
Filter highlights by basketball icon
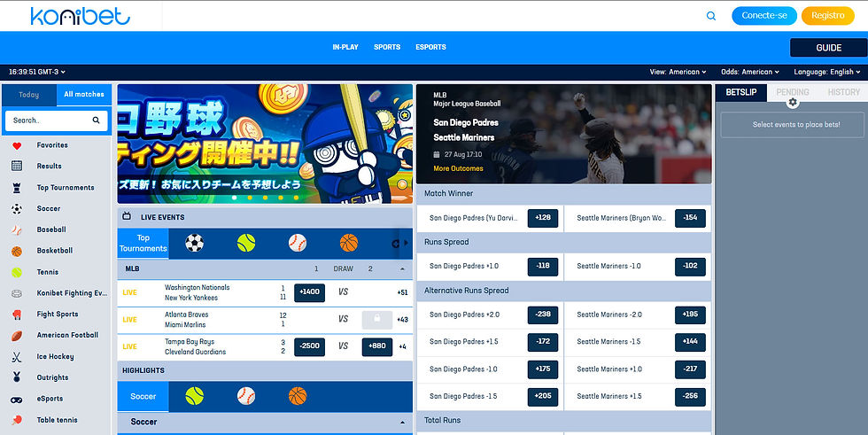(298, 396)
